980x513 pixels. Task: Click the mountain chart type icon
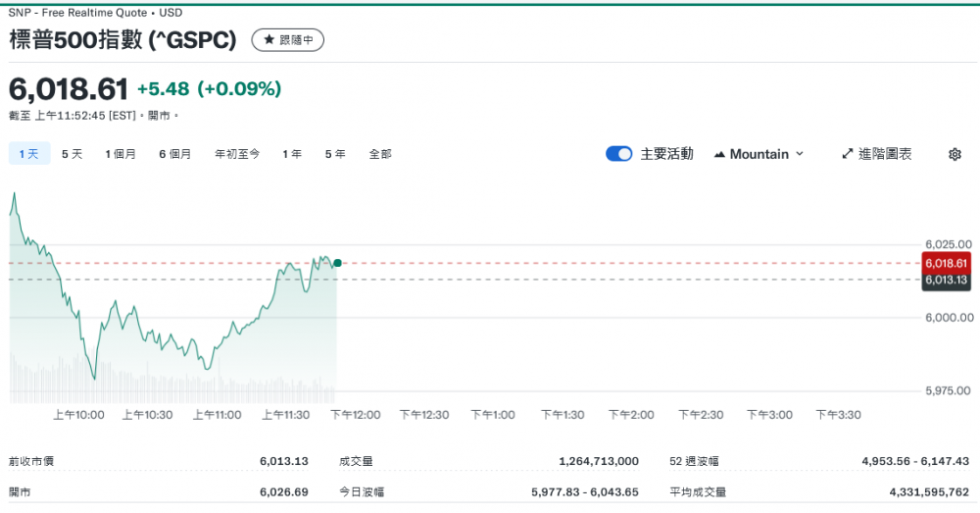[x=719, y=154]
